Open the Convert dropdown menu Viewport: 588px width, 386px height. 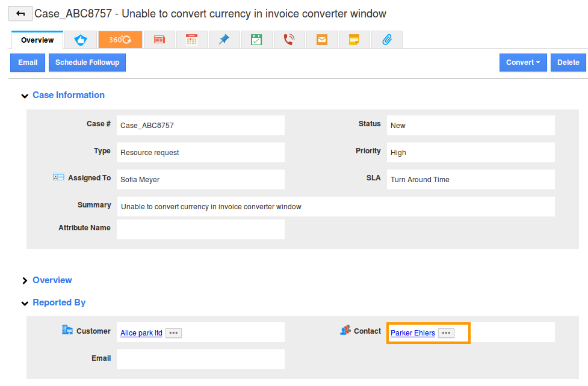coord(522,63)
